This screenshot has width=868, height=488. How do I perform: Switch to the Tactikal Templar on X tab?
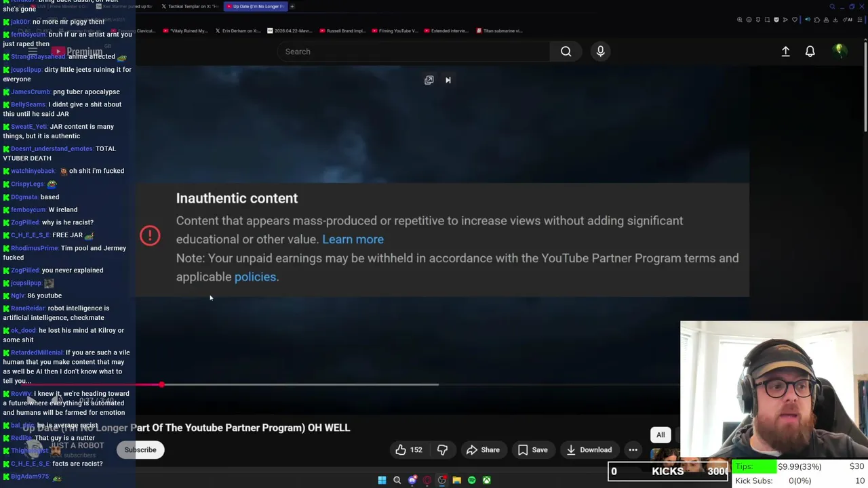click(189, 6)
